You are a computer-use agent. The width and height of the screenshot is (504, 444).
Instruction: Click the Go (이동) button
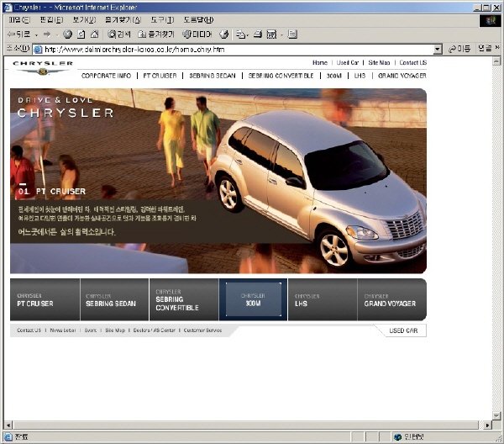pyautogui.click(x=459, y=50)
